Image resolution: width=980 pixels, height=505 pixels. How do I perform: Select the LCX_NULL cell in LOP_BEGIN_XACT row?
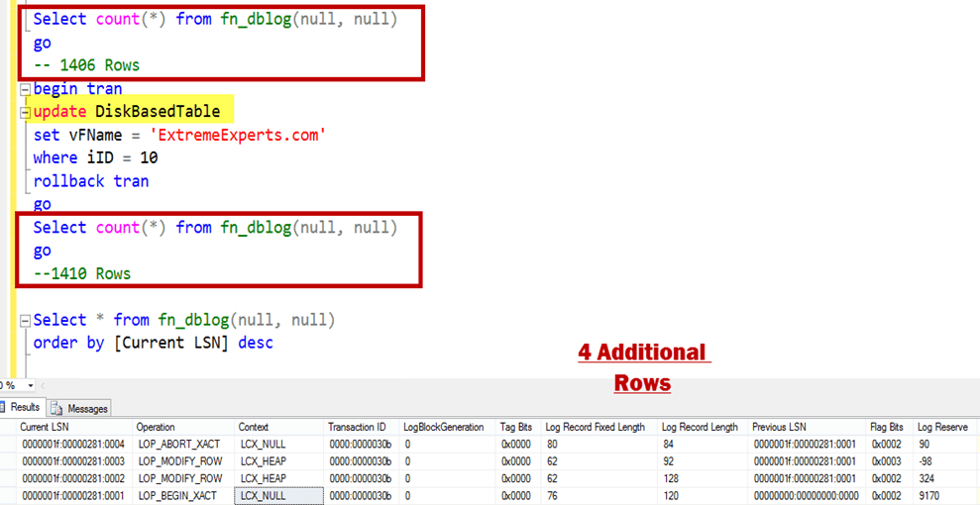[263, 495]
